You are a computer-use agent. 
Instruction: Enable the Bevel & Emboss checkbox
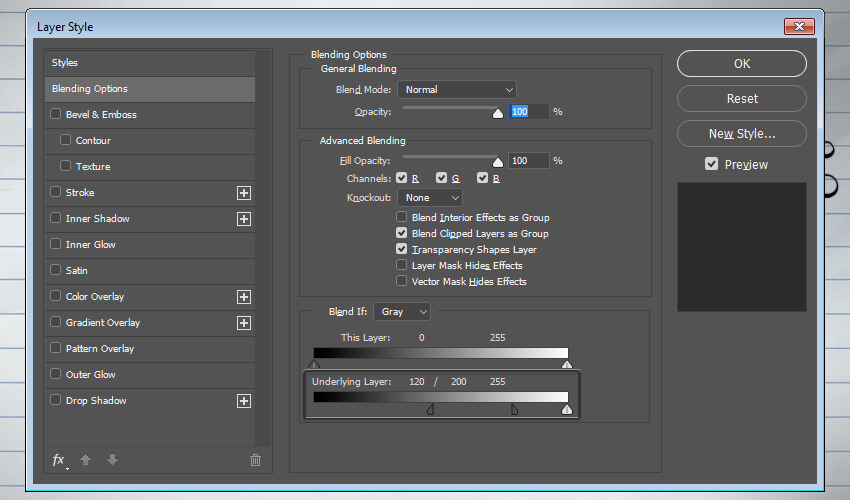point(55,114)
